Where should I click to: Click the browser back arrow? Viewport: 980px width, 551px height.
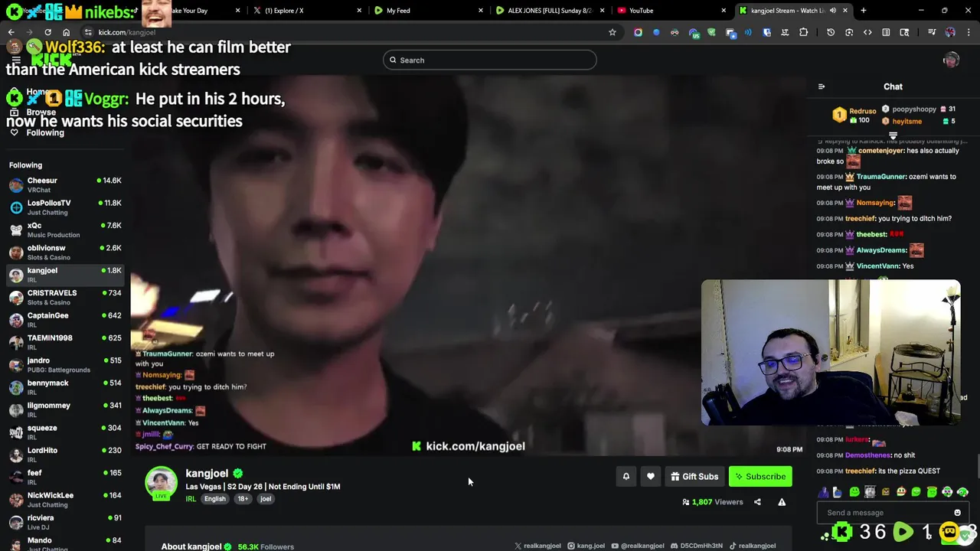pyautogui.click(x=11, y=32)
